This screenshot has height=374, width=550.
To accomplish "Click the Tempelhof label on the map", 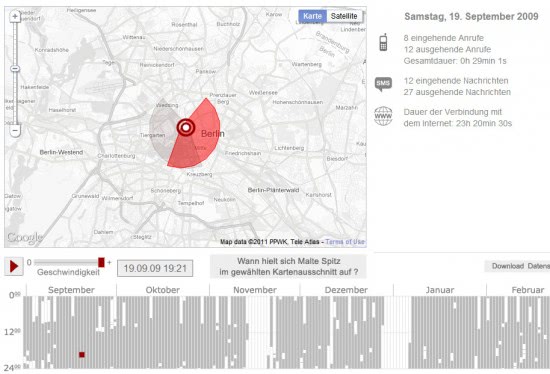I will [190, 203].
